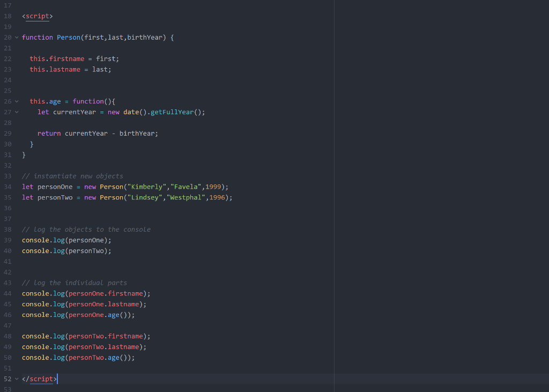Collapse the age function fold arrow on line 26
Screen dimensions: 549x392
[17, 101]
